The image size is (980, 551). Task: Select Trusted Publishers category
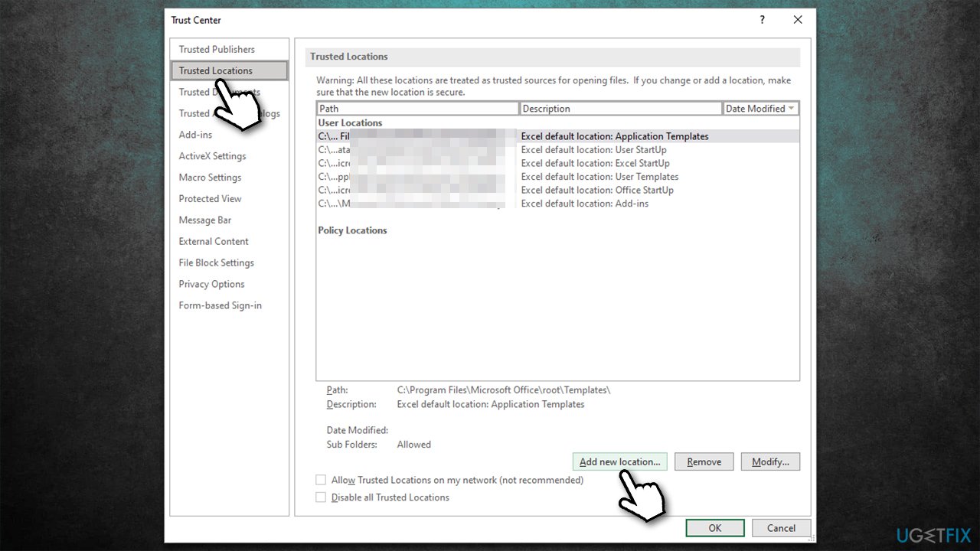pyautogui.click(x=215, y=49)
